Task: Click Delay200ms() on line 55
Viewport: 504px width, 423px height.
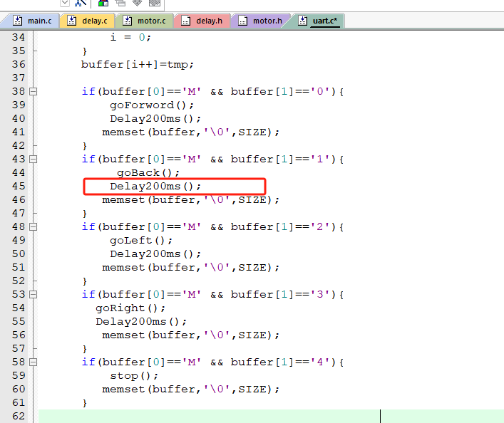Action: 141,322
